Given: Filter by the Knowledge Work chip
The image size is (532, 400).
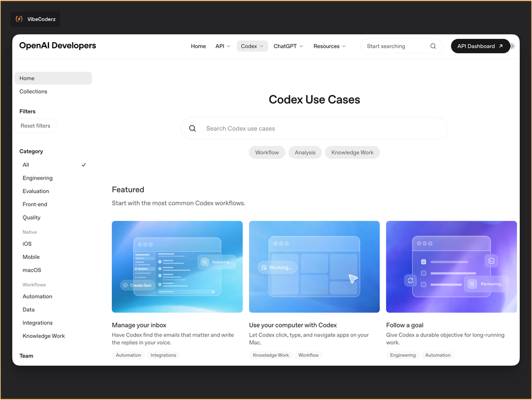Looking at the screenshot, I should 352,152.
